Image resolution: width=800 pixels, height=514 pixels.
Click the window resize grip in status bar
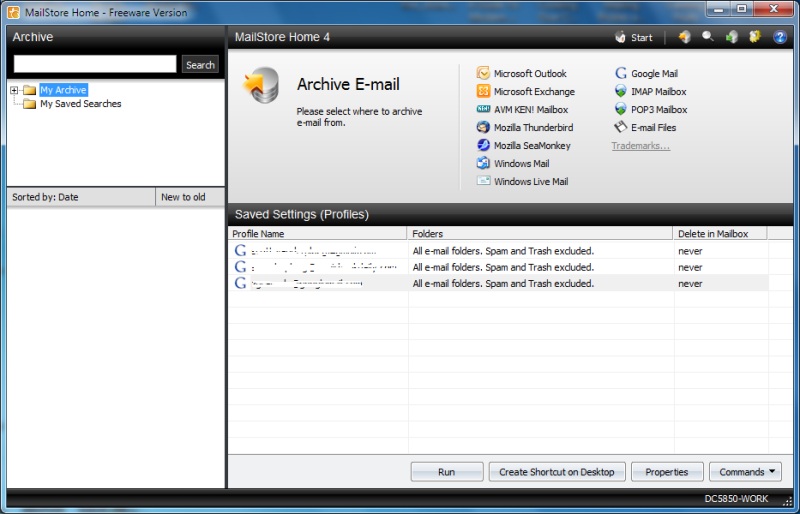pyautogui.click(x=787, y=501)
